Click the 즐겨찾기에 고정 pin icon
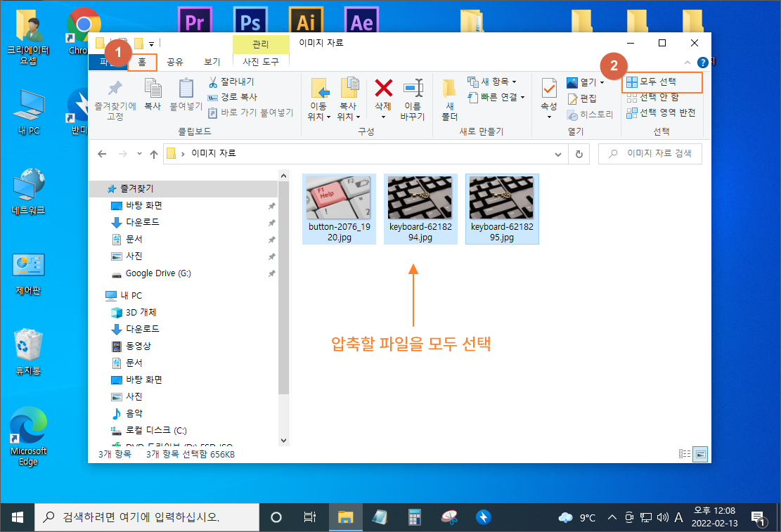Screen dimensions: 781x532 [115, 88]
